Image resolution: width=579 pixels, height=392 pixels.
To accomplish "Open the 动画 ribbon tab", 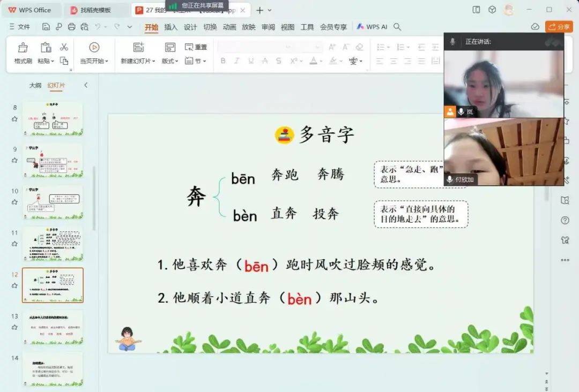I will pyautogui.click(x=229, y=27).
